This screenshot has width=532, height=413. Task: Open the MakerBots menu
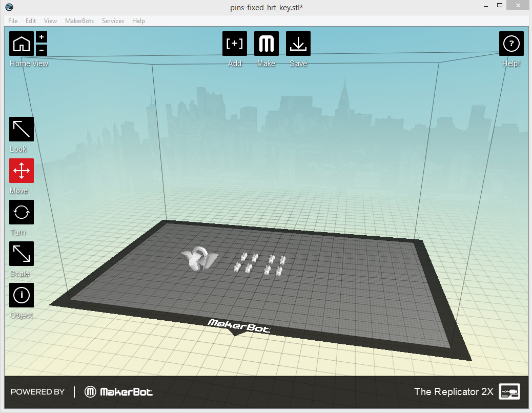click(79, 21)
